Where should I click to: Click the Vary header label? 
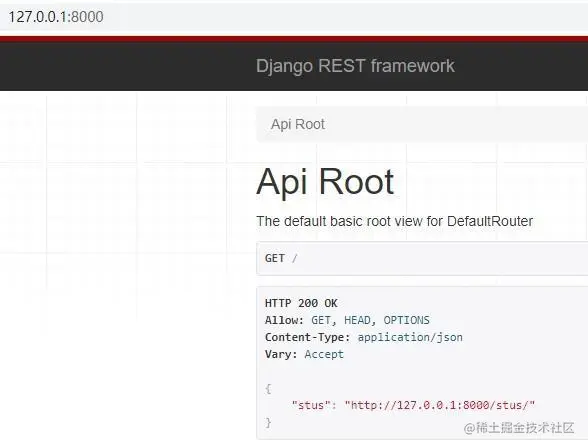tap(281, 354)
